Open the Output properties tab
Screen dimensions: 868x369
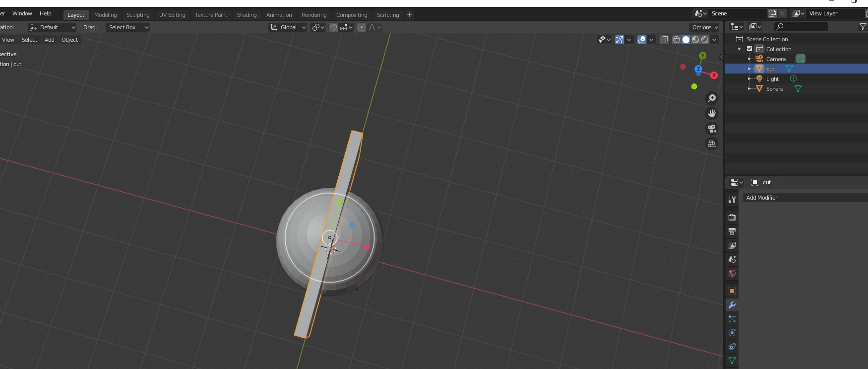[732, 231]
